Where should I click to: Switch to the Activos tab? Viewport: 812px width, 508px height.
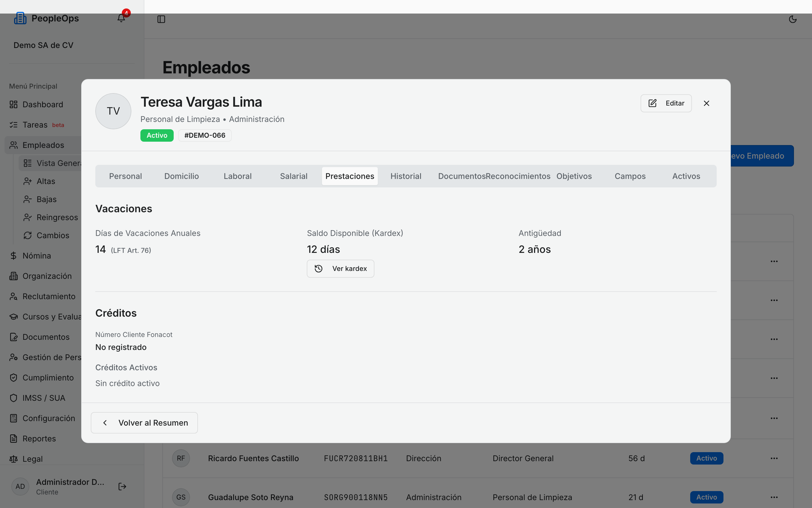pyautogui.click(x=686, y=176)
